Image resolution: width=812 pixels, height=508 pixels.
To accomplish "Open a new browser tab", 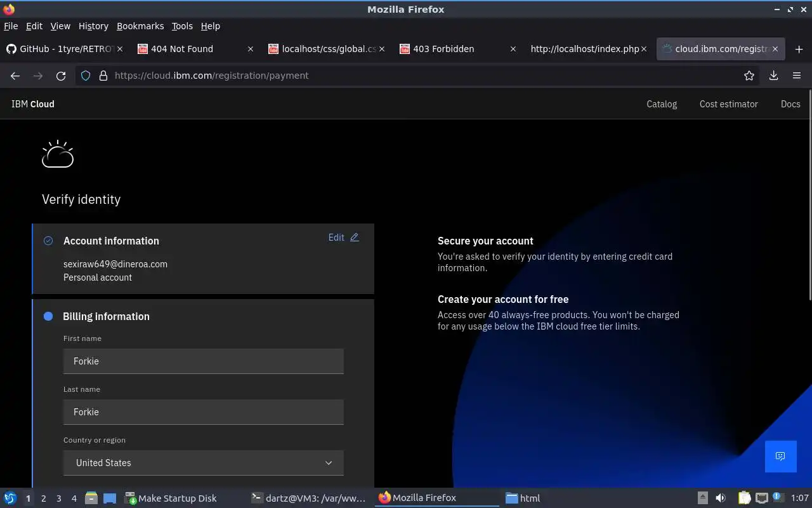I will pos(799,49).
